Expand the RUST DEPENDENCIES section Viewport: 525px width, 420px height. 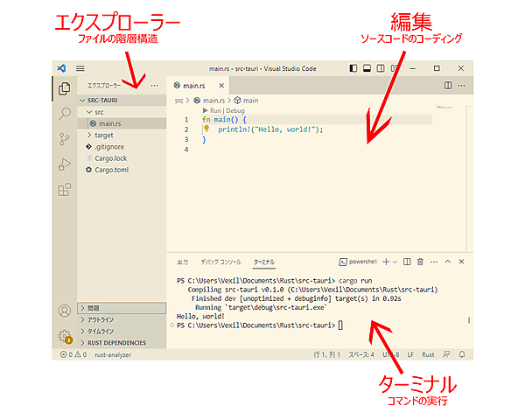pos(82,342)
